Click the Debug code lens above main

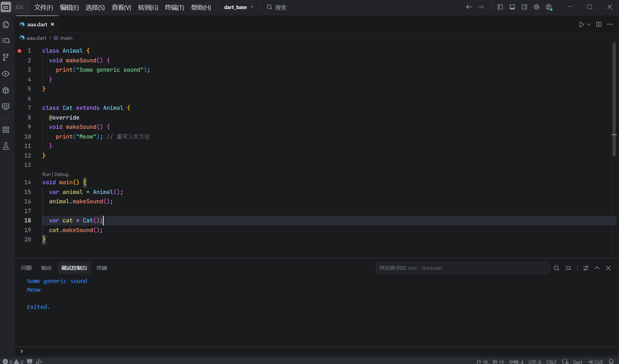click(x=61, y=174)
